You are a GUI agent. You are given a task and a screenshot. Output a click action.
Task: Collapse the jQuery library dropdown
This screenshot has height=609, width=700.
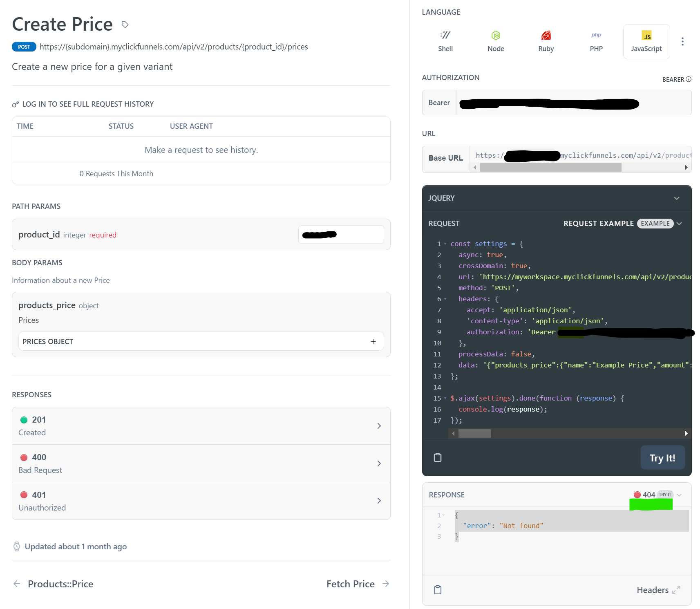click(677, 198)
